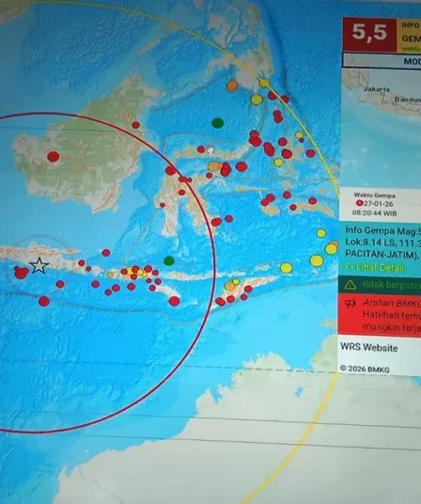Click the '© 2026 BMKG' copyright text
This screenshot has width=421, height=504.
(x=365, y=369)
